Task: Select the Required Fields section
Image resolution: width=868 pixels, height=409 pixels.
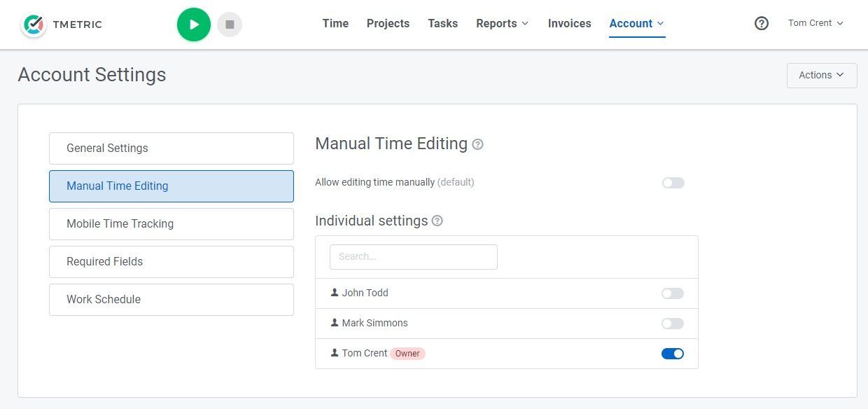Action: coord(171,262)
